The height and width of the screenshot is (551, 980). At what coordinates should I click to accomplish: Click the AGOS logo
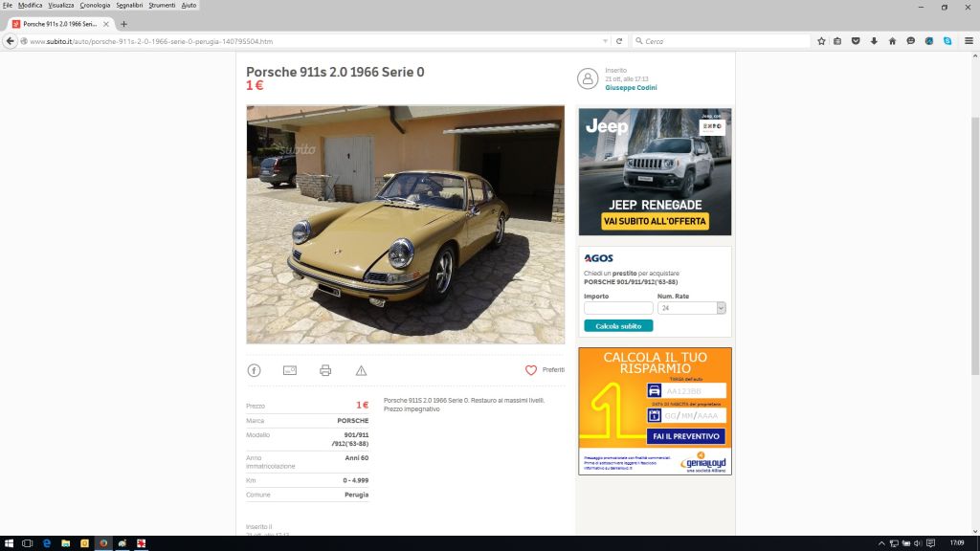click(598, 258)
